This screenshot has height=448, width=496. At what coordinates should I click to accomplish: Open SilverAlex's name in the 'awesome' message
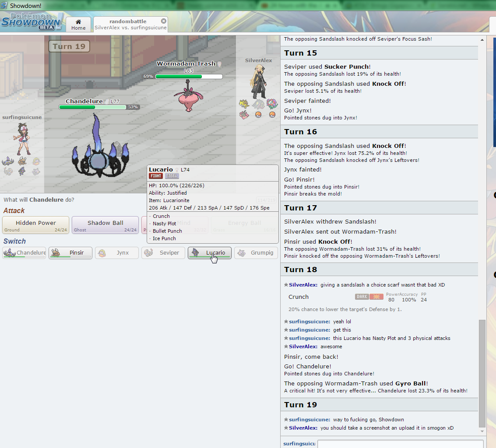[303, 346]
